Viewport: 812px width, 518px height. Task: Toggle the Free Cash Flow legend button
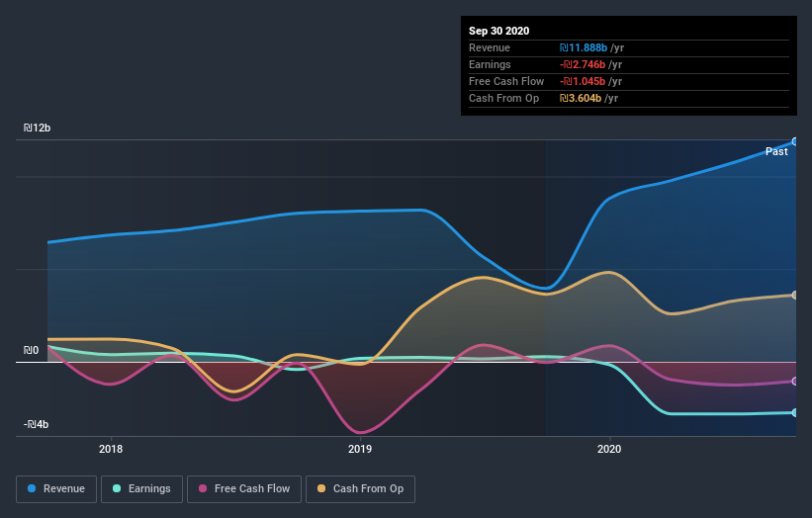coord(244,489)
